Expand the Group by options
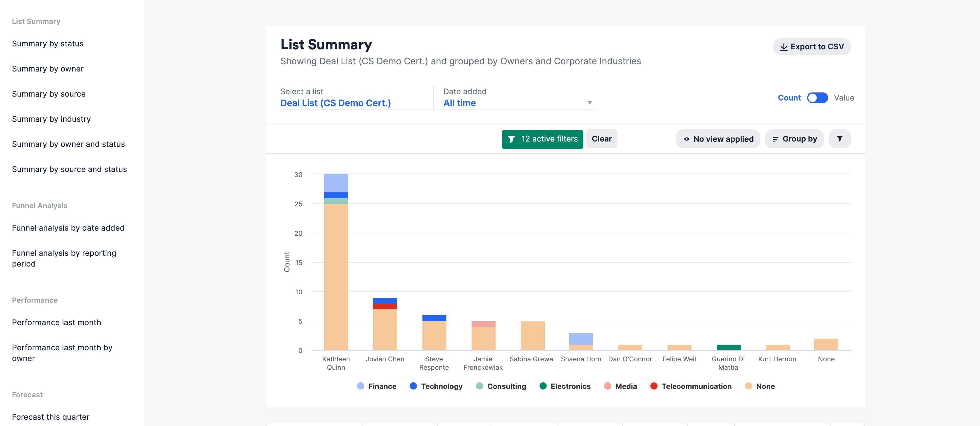The height and width of the screenshot is (426, 980). tap(794, 139)
